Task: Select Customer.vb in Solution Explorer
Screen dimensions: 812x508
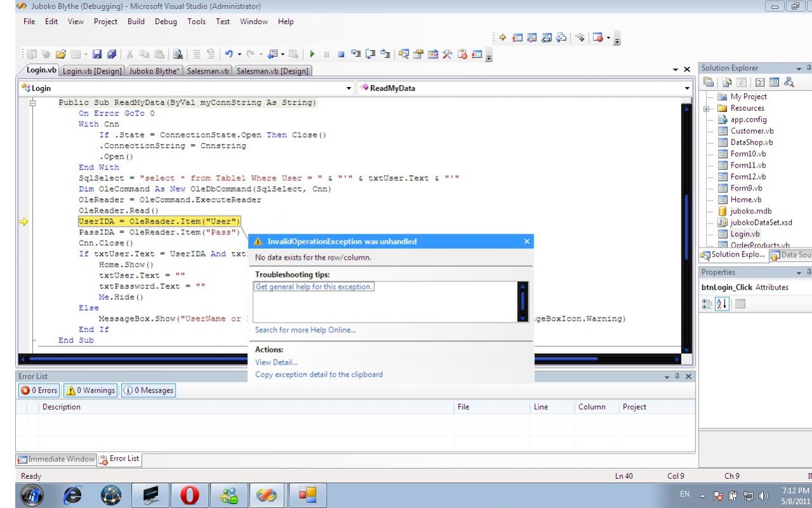Action: coord(752,131)
